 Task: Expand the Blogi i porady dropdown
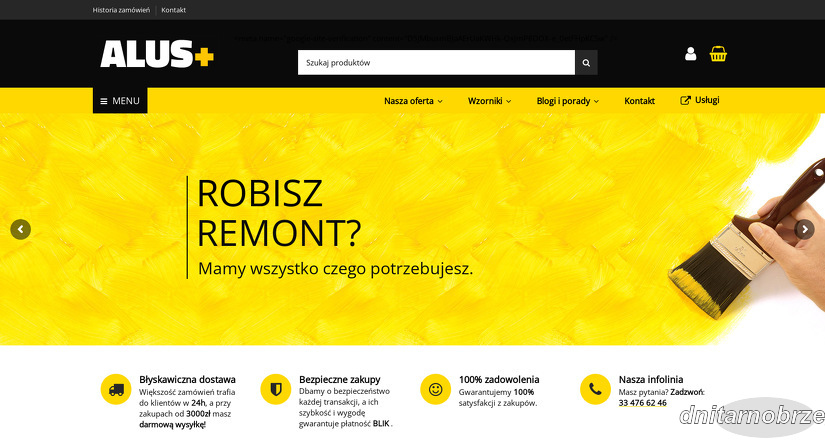568,101
